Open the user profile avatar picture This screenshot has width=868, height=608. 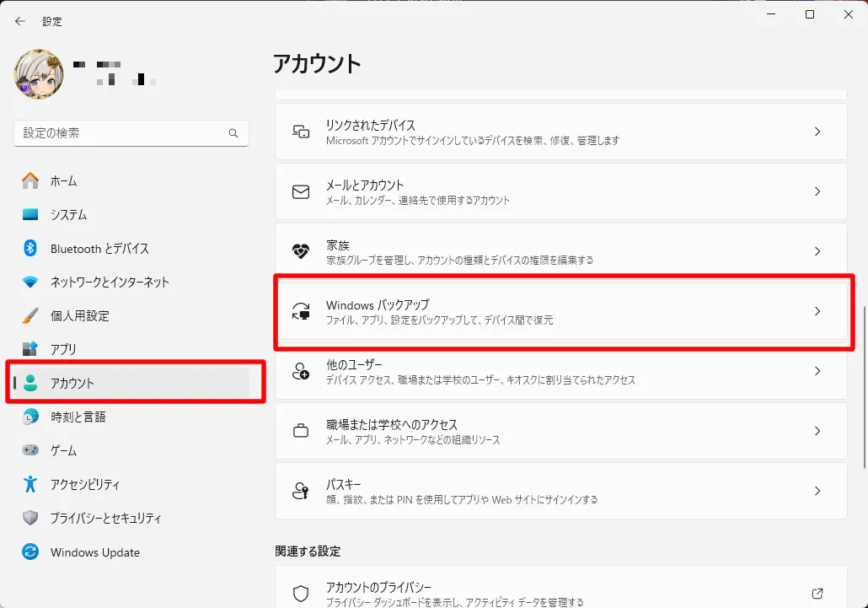point(39,74)
